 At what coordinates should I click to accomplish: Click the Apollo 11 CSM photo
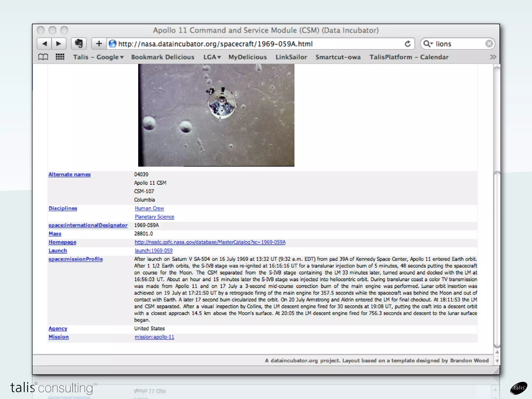tap(216, 115)
